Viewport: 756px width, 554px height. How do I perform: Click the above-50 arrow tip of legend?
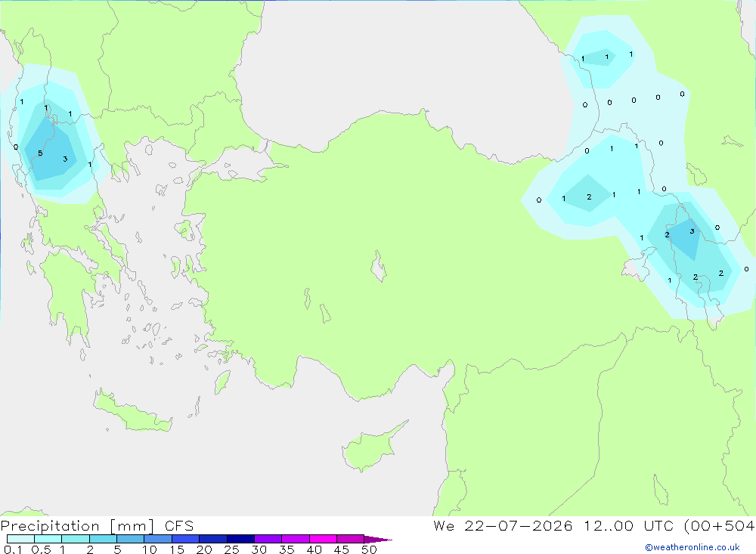click(378, 540)
